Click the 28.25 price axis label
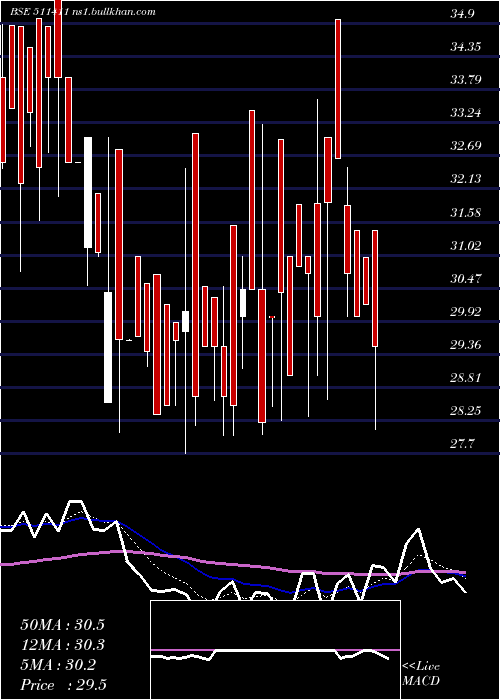 468,411
